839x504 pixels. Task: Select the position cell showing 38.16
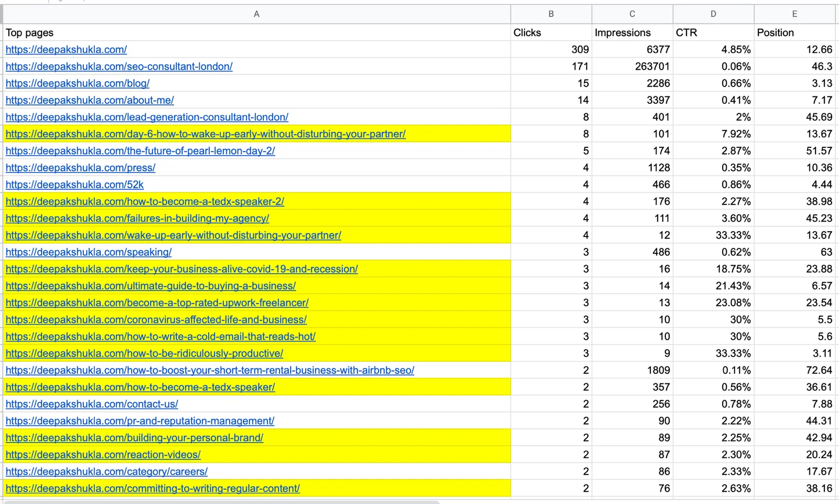coord(794,488)
